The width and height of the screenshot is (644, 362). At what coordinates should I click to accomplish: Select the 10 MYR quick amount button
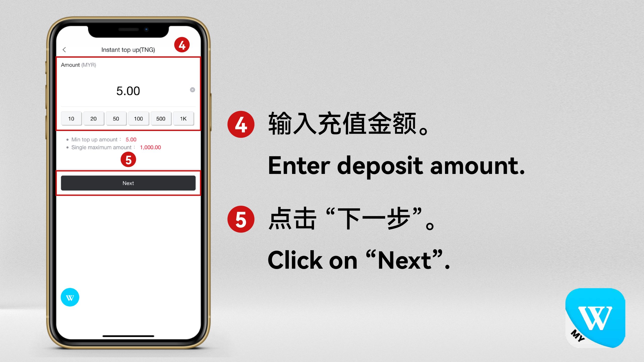tap(71, 118)
